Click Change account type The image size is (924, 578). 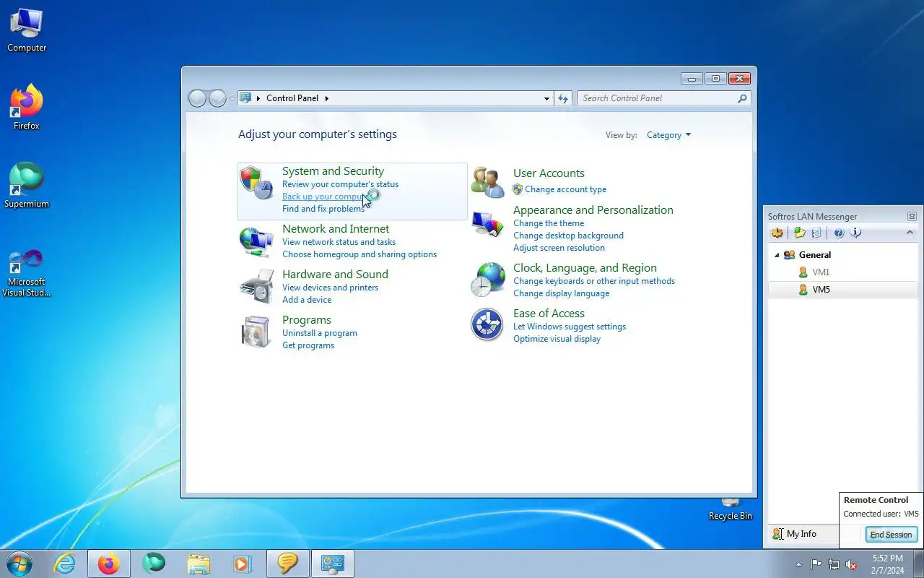point(565,189)
